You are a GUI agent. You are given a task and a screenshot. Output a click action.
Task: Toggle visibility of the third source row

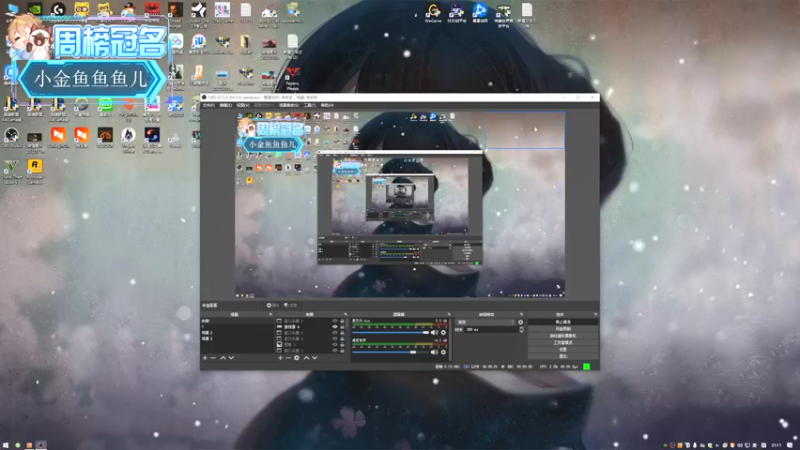coord(335,333)
